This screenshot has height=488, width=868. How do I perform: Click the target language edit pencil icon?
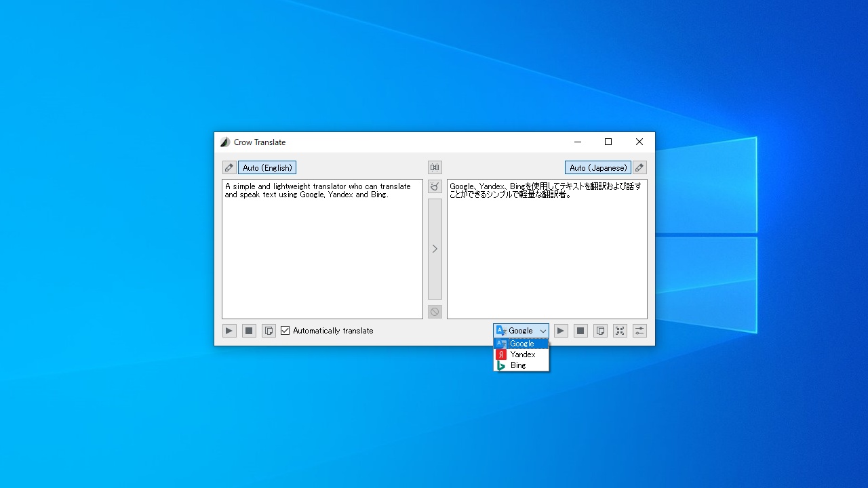(x=639, y=167)
